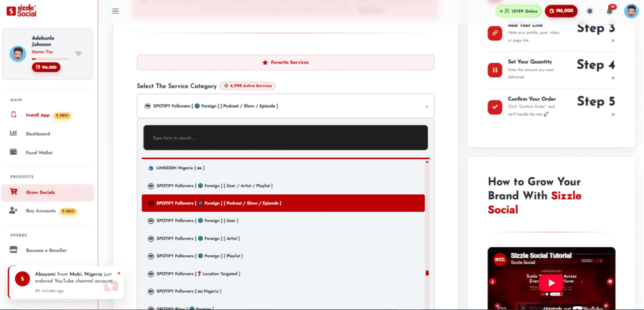Click the star icon in Favorite Services
The height and width of the screenshot is (310, 644).
point(265,62)
